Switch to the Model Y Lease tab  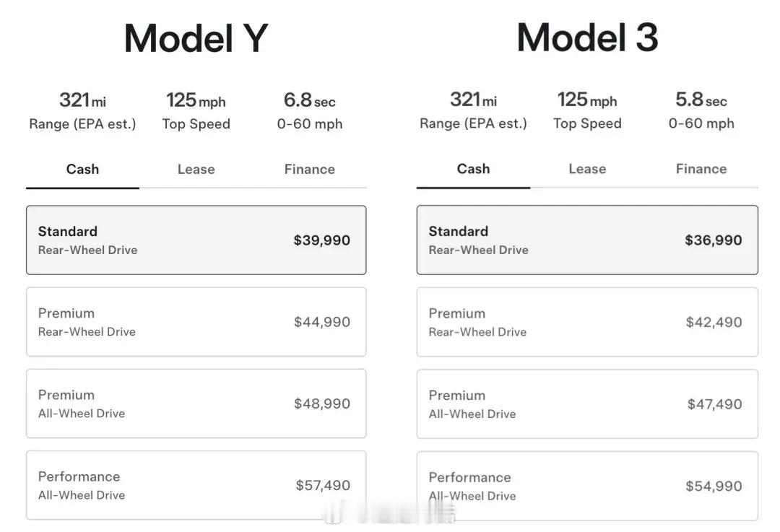coord(196,170)
